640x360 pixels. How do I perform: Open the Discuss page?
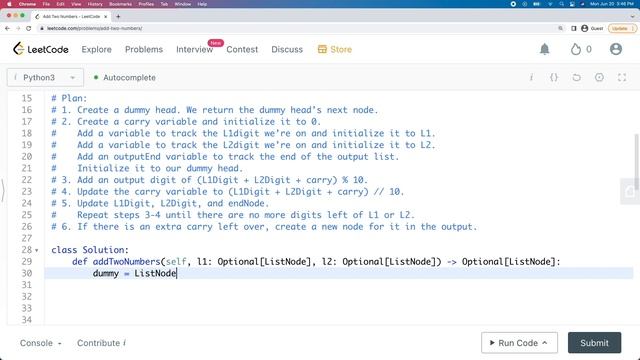[x=287, y=49]
